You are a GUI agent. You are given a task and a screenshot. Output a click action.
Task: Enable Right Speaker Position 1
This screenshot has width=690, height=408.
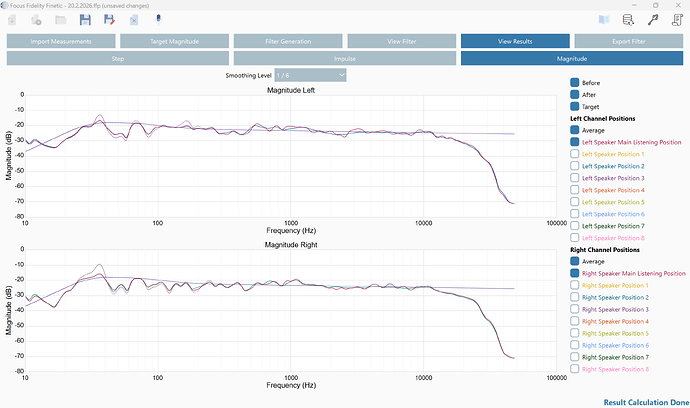click(575, 285)
